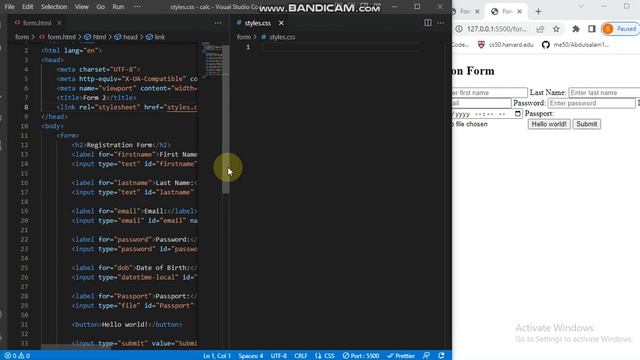
Task: Close the form.html tab
Action: 60,23
